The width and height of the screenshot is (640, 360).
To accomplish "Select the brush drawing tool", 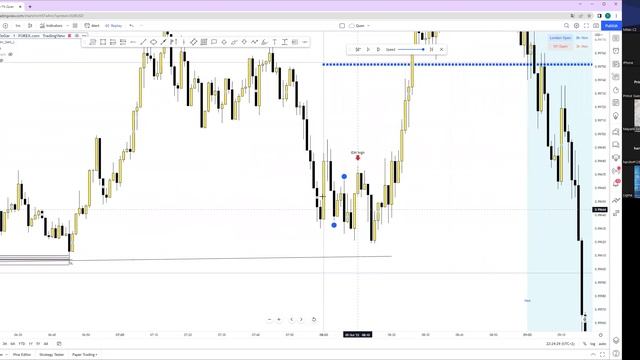I will [x=264, y=42].
